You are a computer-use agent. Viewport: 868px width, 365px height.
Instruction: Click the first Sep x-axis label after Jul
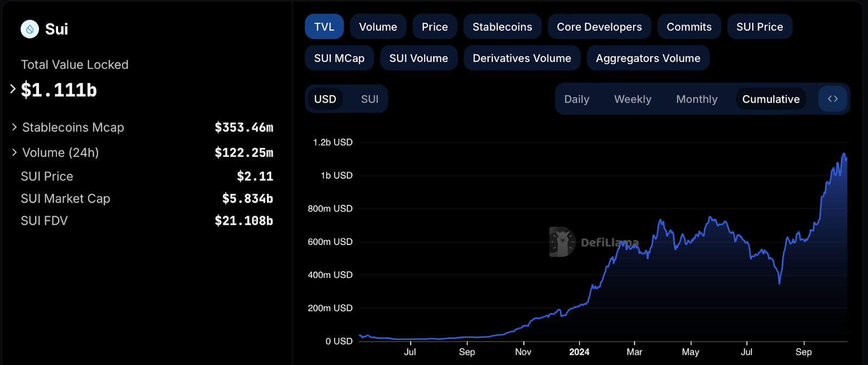click(x=467, y=352)
